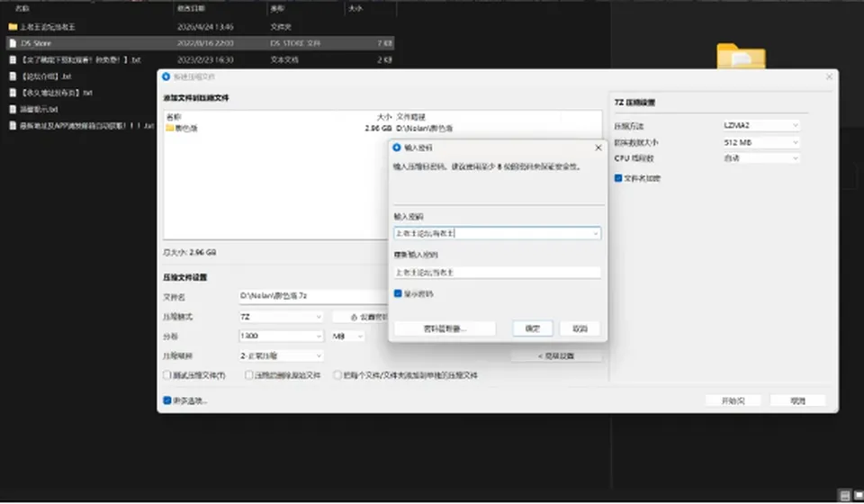Select the 上老王论坛当老王 folder name

(48, 26)
